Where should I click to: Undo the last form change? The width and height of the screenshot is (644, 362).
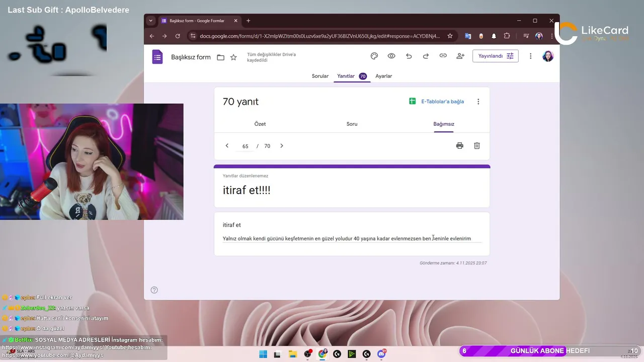point(409,56)
